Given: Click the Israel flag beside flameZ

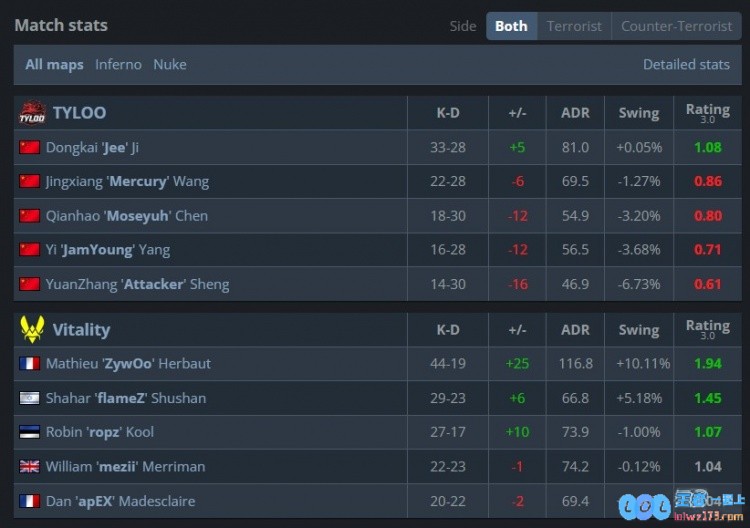Looking at the screenshot, I should pyautogui.click(x=29, y=398).
